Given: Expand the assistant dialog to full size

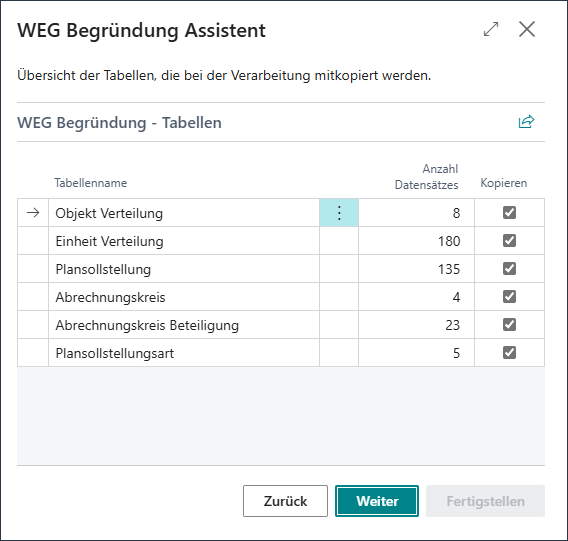Looking at the screenshot, I should [x=491, y=29].
